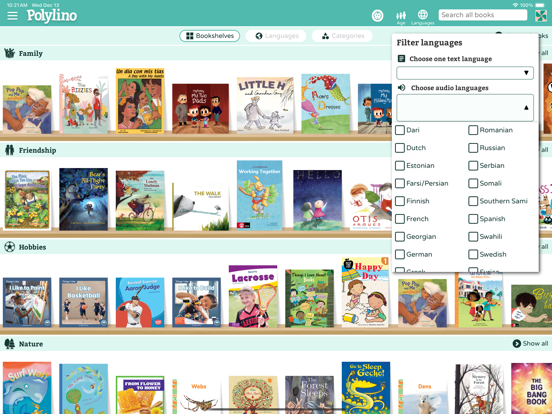Open the My Two Dads book
The height and width of the screenshot is (414, 552).
pos(200,108)
